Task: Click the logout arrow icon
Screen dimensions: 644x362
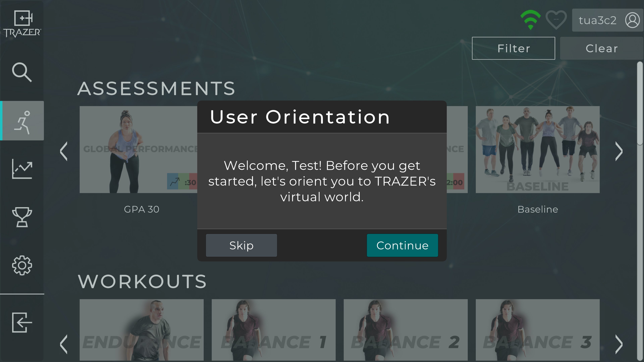Action: point(22,322)
